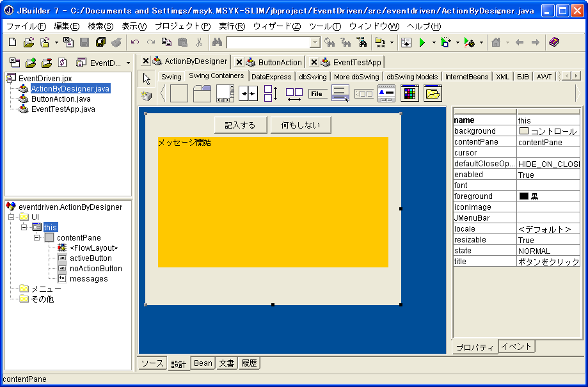
Task: Select the File menu bar component icon
Action: (x=317, y=93)
